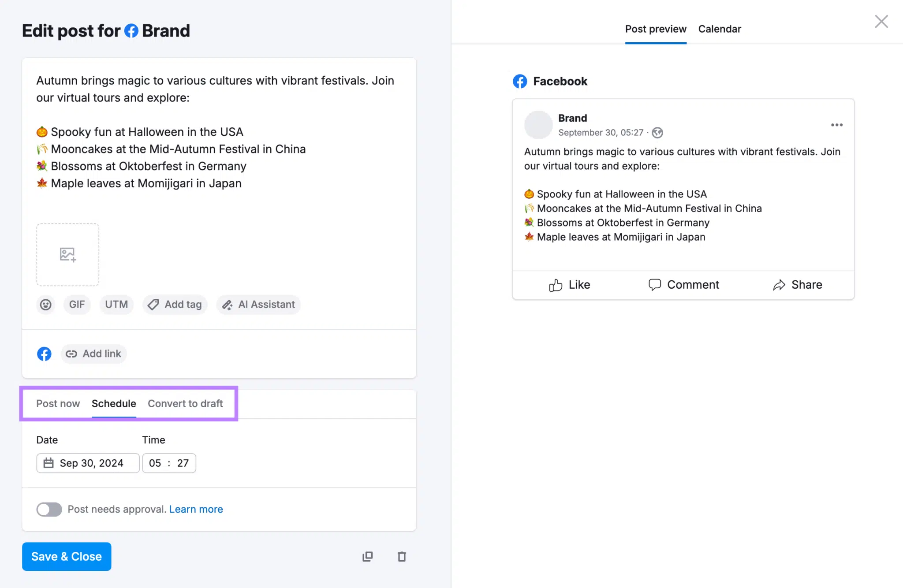Click the duplicate post icon
The image size is (903, 588).
tap(367, 556)
